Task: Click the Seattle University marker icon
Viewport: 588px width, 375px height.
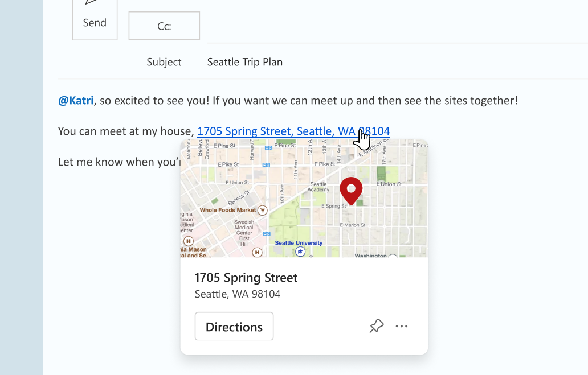Action: pos(300,252)
